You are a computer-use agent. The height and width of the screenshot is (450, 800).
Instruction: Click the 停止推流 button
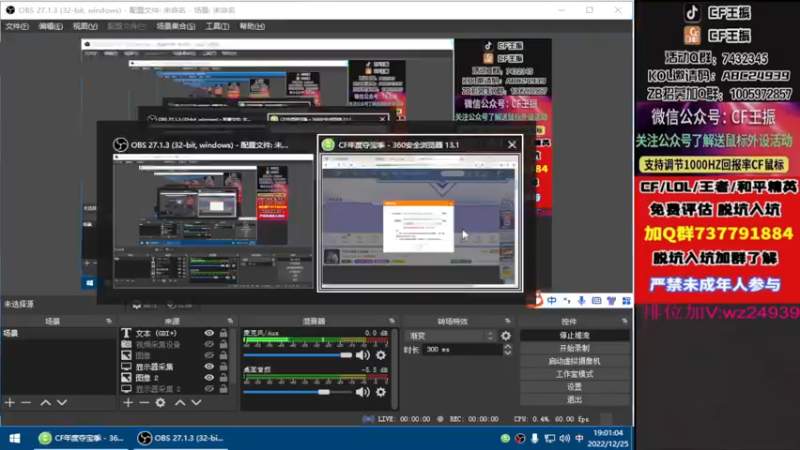[x=574, y=335]
